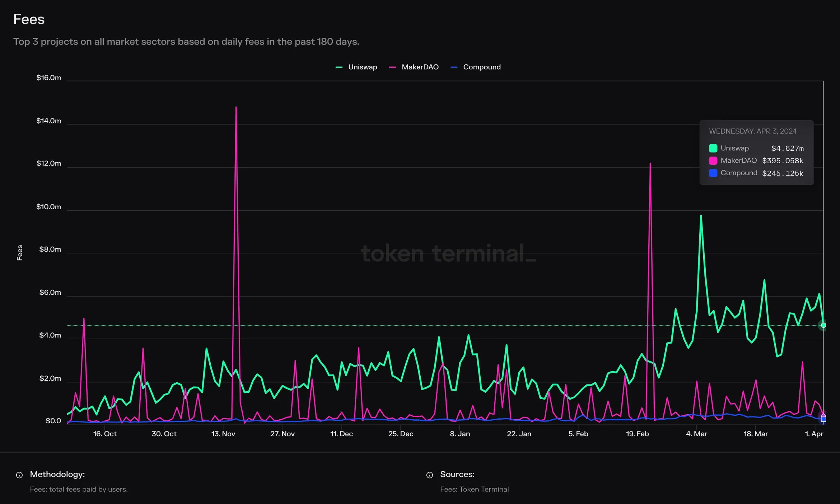Click the '$2.0m' y-axis label

click(x=50, y=378)
